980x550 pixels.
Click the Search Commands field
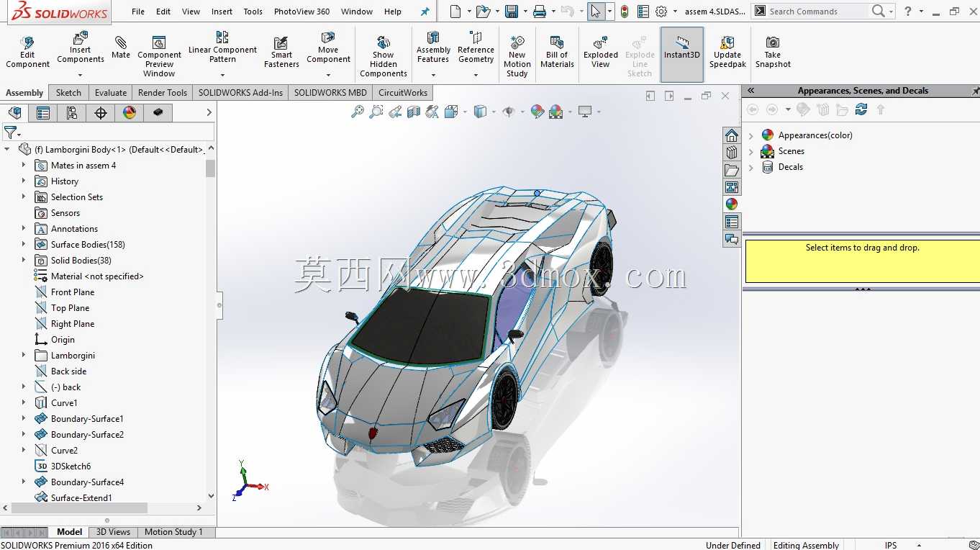[x=817, y=12]
